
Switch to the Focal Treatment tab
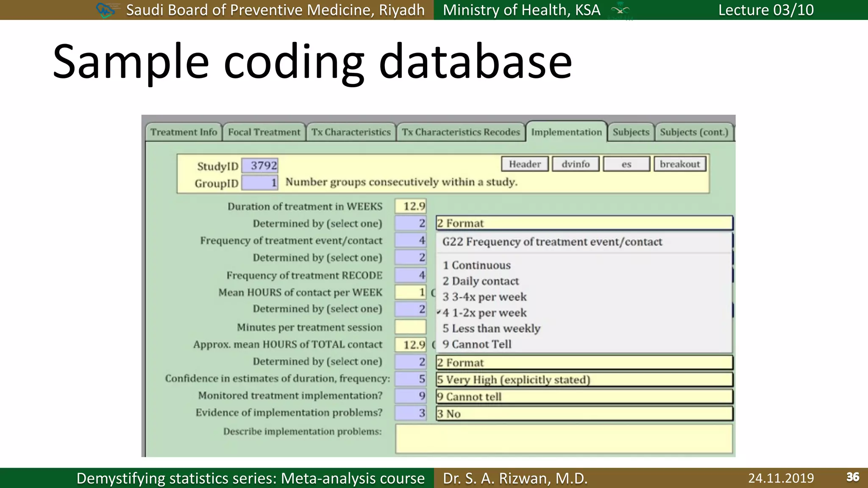[264, 132]
